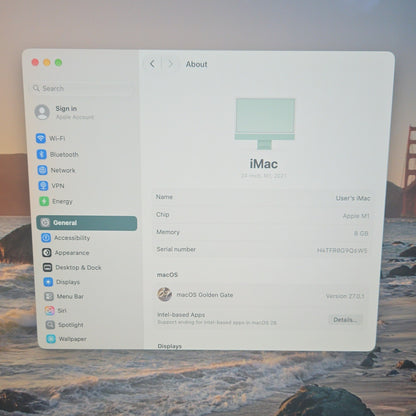Viewport: 416px width, 416px height.
Task: Click the VPN icon
Action: (43, 186)
